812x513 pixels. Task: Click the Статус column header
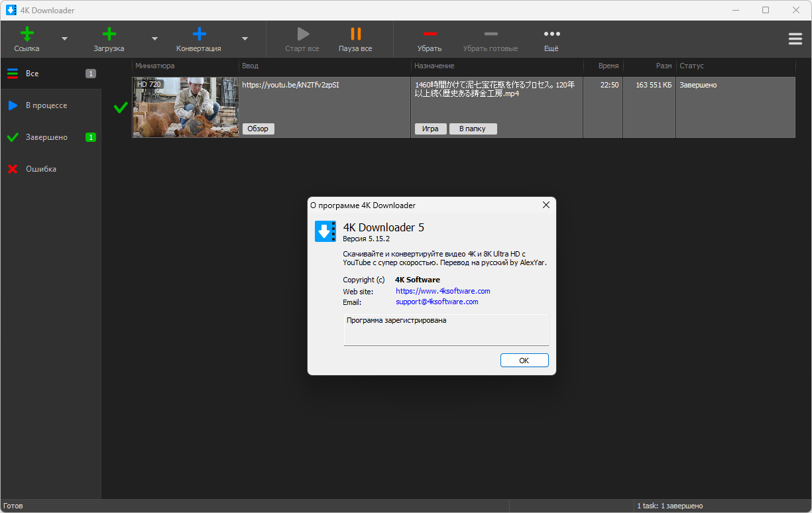(x=736, y=66)
